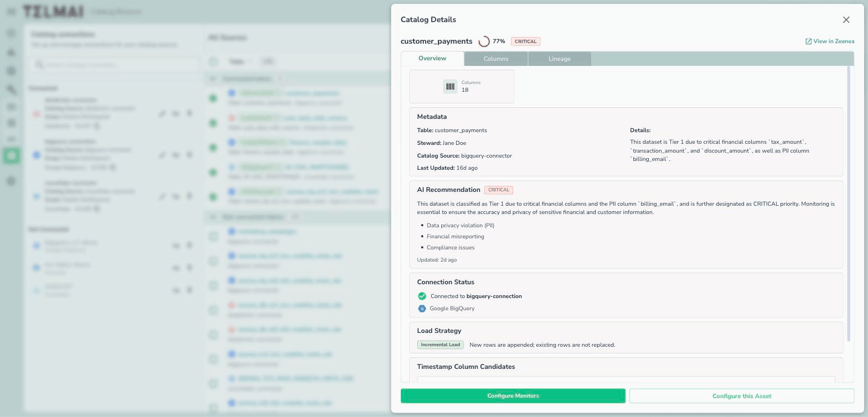
Task: Click the green connected checkmark icon
Action: tap(422, 296)
